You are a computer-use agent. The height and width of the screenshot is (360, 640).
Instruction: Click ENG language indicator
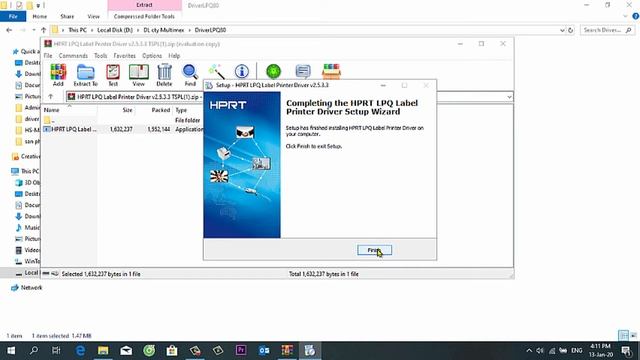point(576,350)
